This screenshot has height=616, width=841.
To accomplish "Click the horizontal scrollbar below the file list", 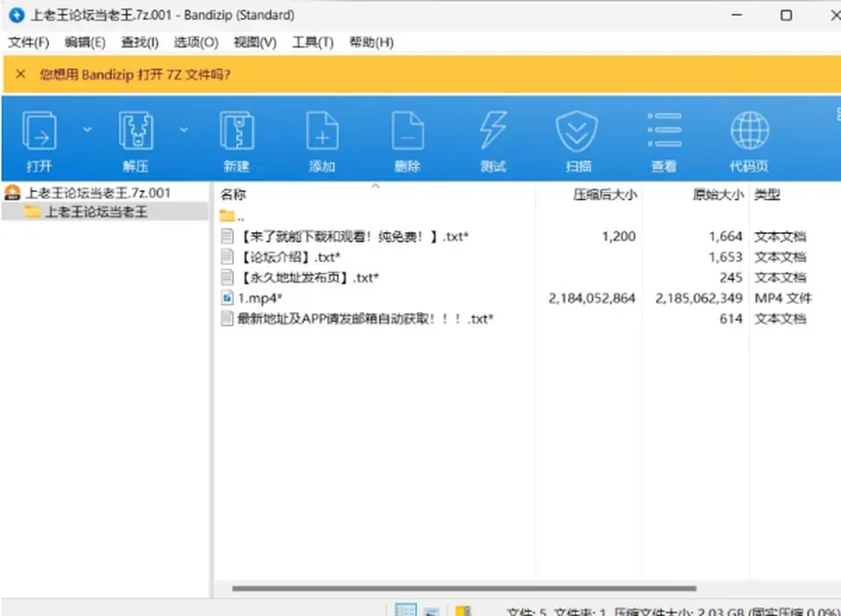I will (464, 588).
